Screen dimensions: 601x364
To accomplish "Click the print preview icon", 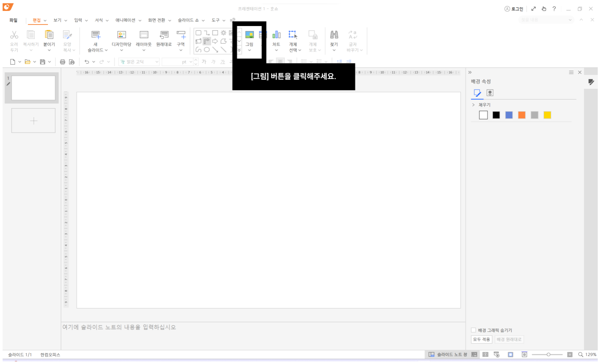I will [x=72, y=62].
